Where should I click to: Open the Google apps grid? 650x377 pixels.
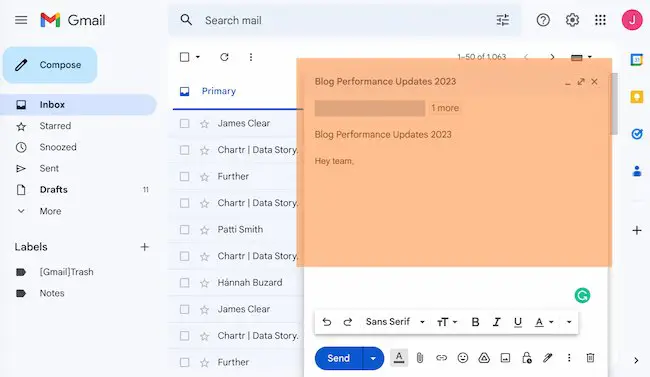[x=600, y=20]
